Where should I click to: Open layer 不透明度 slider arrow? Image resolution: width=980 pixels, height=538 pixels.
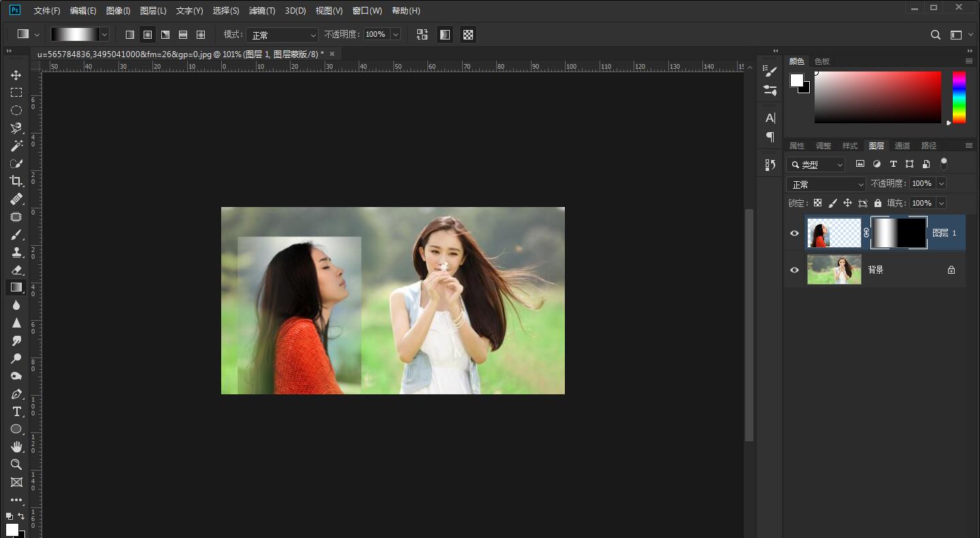(x=941, y=183)
